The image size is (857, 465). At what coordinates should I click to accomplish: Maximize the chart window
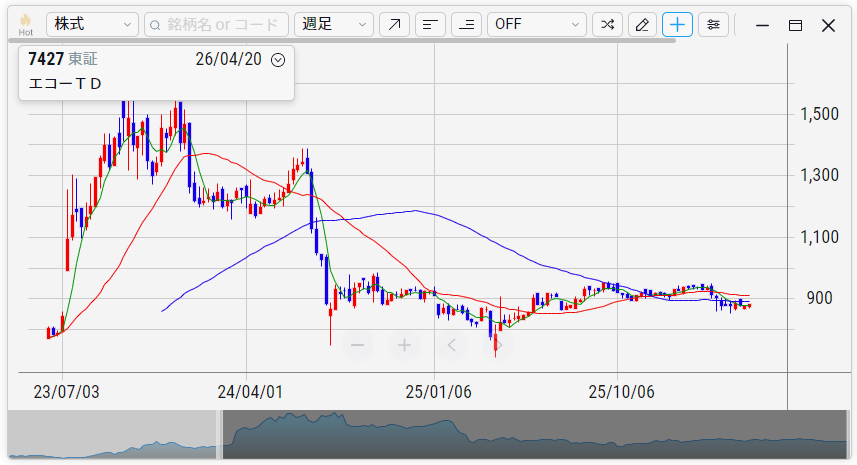(x=795, y=25)
